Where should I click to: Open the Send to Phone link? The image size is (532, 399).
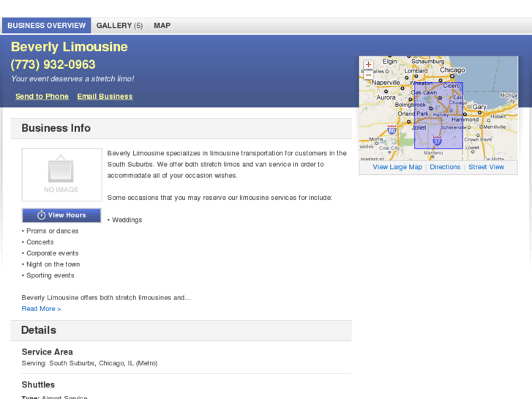(42, 97)
